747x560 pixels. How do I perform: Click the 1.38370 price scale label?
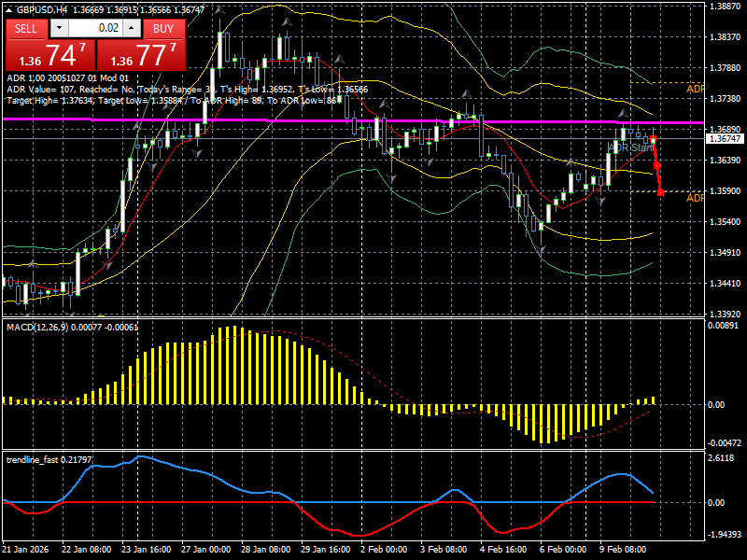click(x=726, y=37)
